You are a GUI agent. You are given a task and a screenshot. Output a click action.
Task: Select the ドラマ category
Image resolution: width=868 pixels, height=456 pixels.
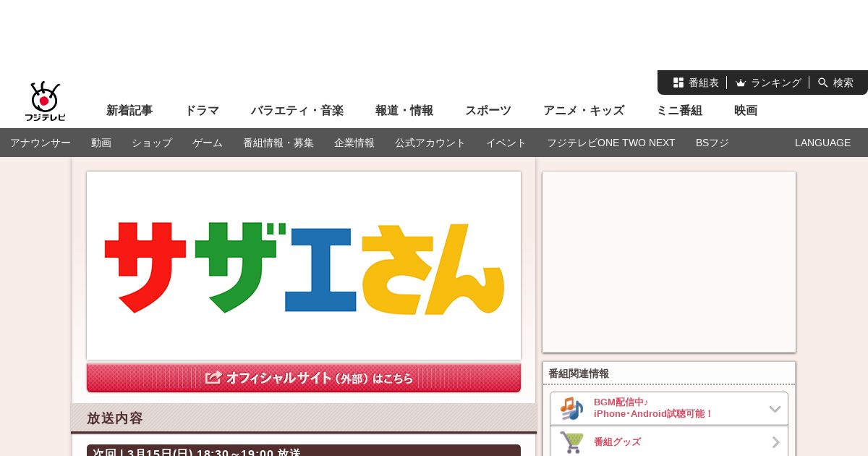click(x=202, y=111)
